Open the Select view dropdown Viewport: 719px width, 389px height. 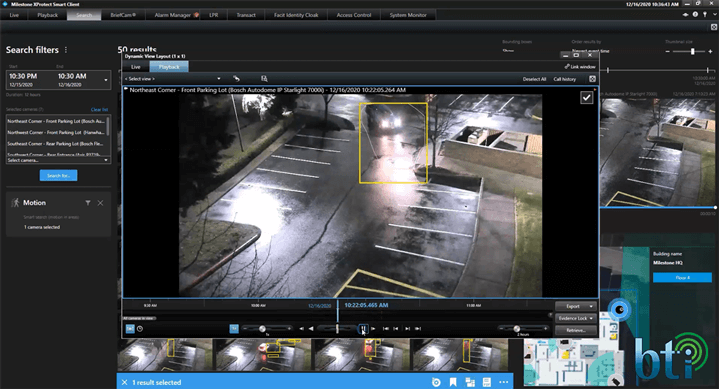tap(172, 79)
